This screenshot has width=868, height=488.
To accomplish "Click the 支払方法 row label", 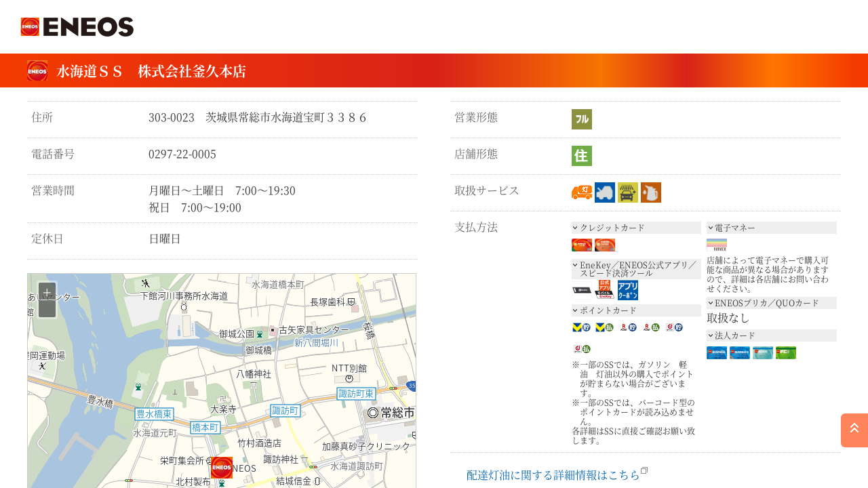I will [x=475, y=227].
